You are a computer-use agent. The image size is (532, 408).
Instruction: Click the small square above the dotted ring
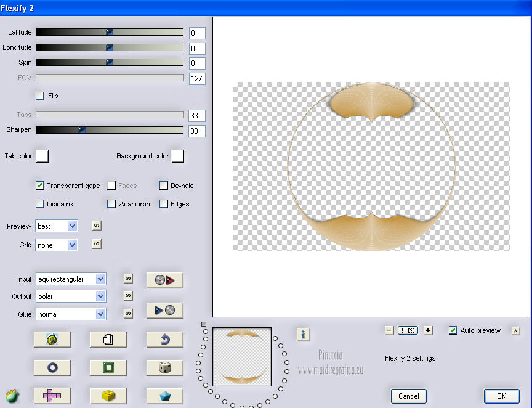pos(204,324)
